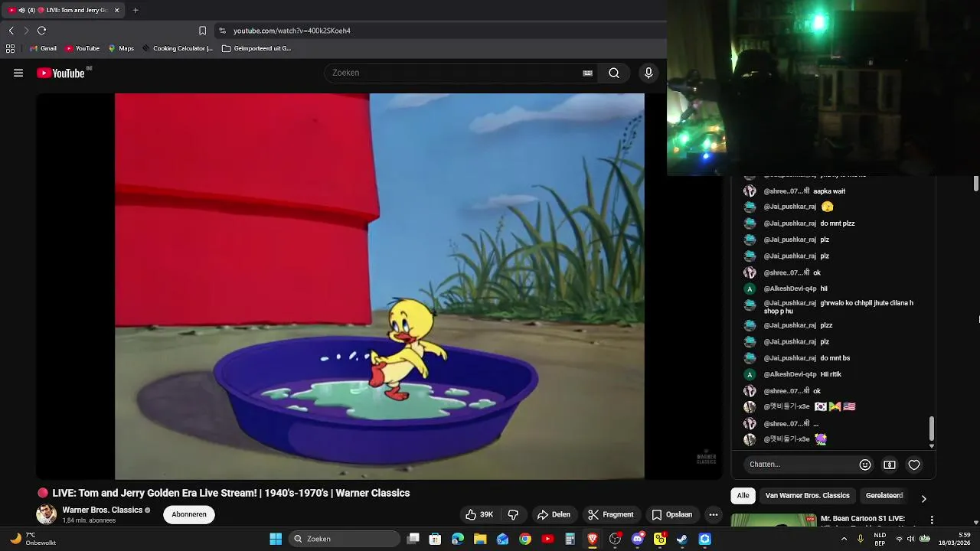980x551 pixels.
Task: Open Microsoft Edge from the taskbar
Action: (458, 539)
